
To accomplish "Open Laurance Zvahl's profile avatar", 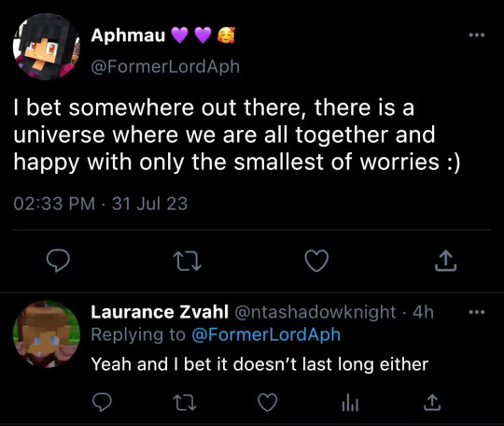I will pyautogui.click(x=47, y=334).
